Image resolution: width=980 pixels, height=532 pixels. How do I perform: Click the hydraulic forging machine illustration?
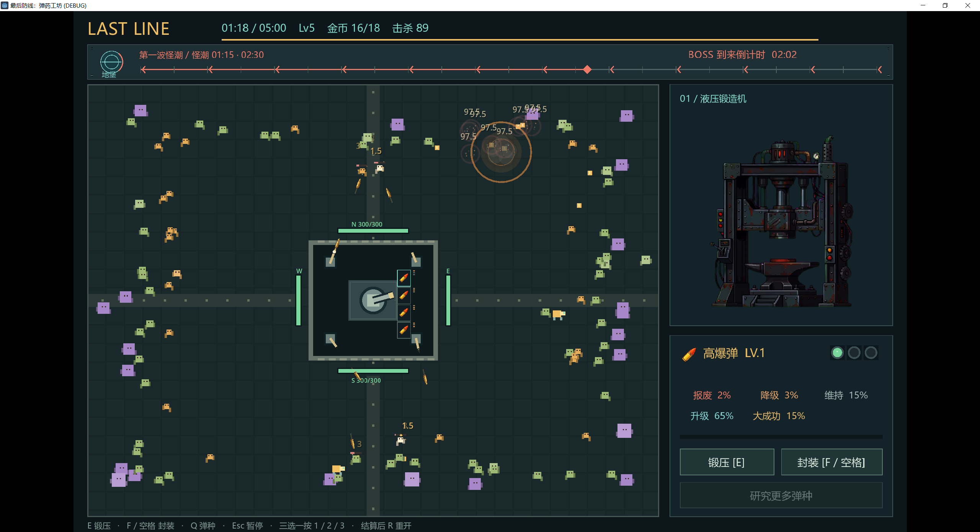pyautogui.click(x=781, y=222)
